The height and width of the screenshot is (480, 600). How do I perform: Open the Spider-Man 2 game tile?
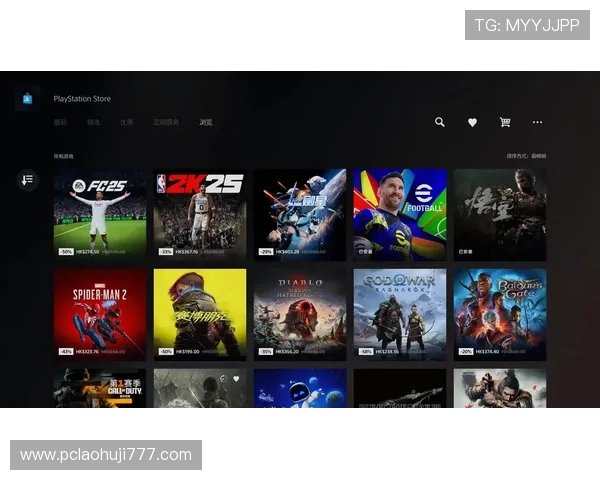(100, 314)
